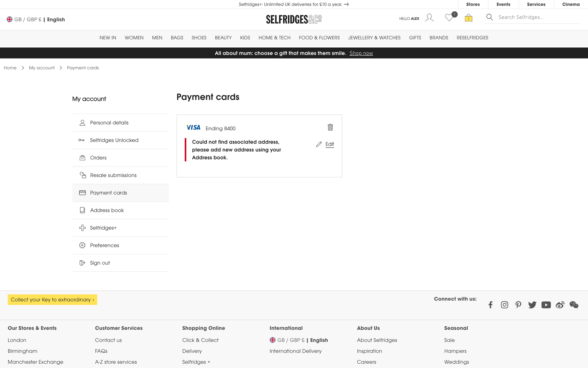Click the Edit link on Visa card

coord(330,144)
